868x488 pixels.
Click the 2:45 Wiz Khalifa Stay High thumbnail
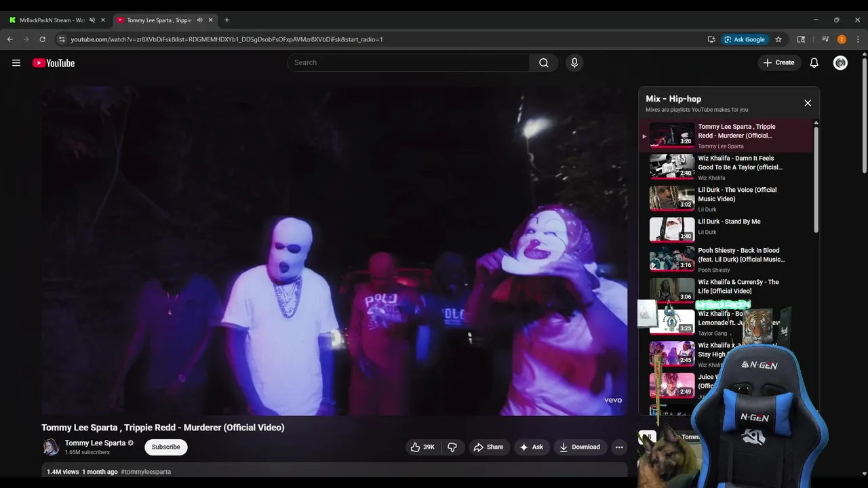click(x=672, y=354)
